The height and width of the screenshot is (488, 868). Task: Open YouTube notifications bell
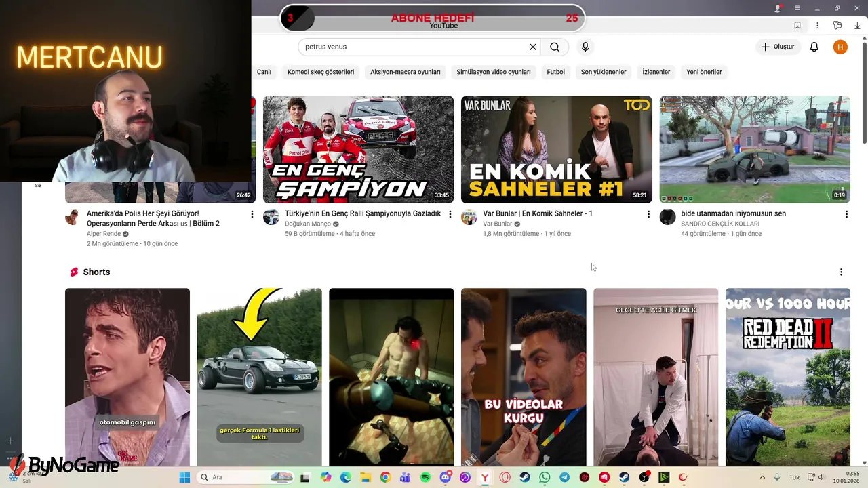click(814, 47)
